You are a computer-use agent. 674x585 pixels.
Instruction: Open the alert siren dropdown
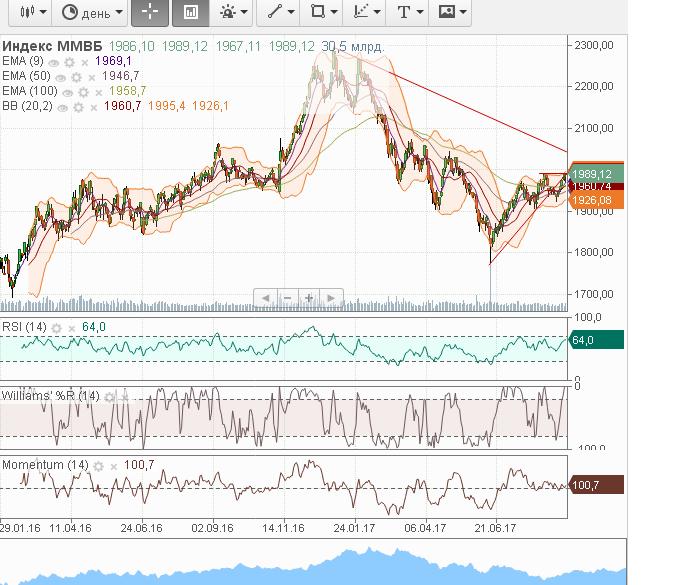pos(233,12)
